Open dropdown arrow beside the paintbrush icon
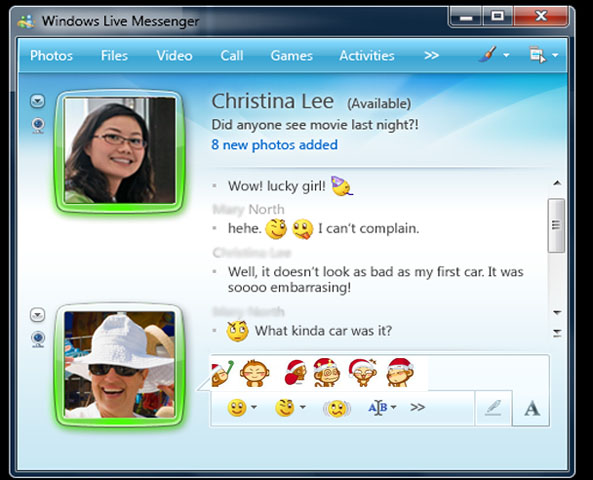This screenshot has height=480, width=593. point(506,56)
